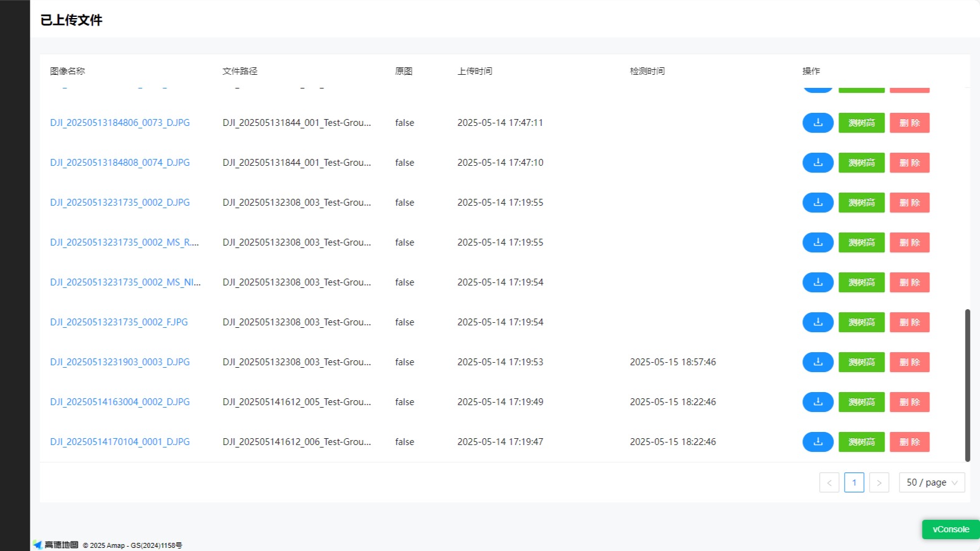The width and height of the screenshot is (980, 551).
Task: Measure tree height for 0073_D.JPG
Action: tap(862, 123)
